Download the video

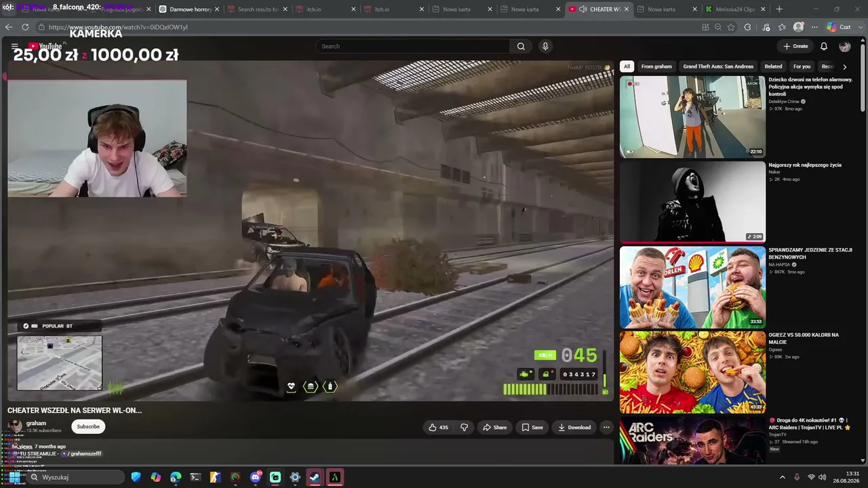tap(574, 427)
